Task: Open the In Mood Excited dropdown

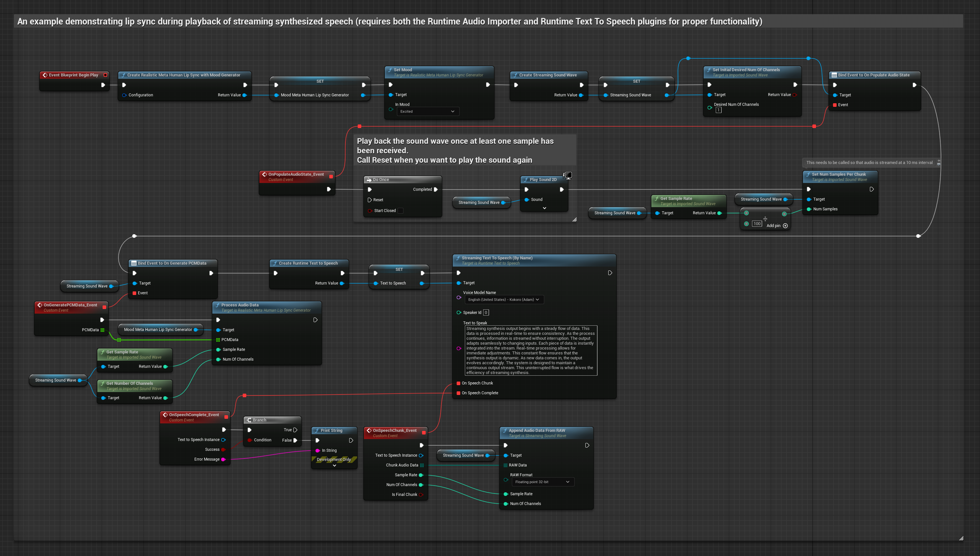Action: [x=427, y=111]
